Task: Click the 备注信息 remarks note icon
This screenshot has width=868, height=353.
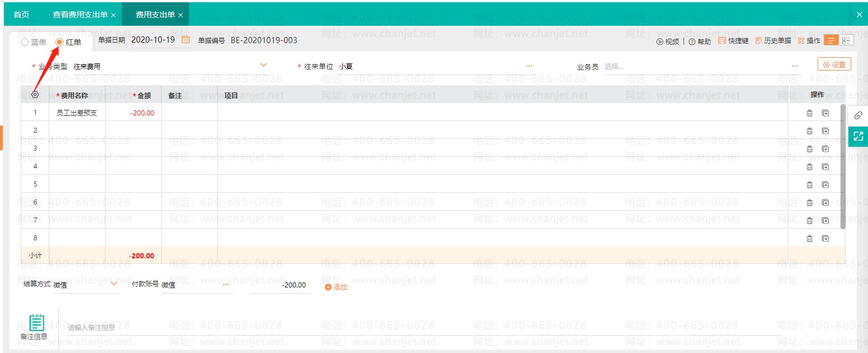Action: 36,322
